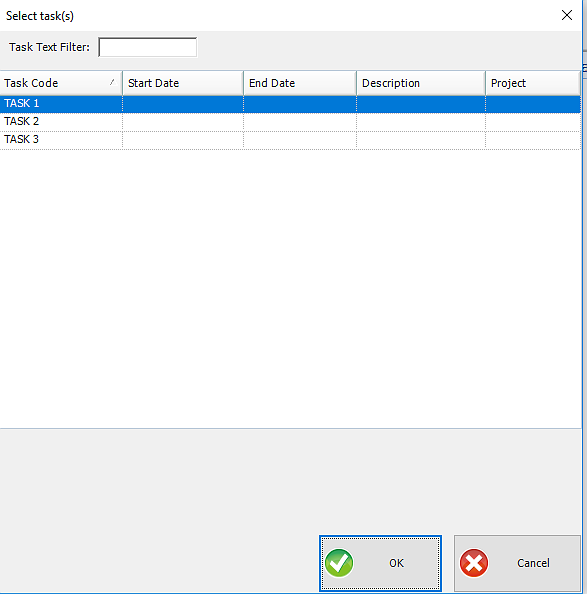587x594 pixels.
Task: Select the TASK 2 row
Action: tap(290, 122)
